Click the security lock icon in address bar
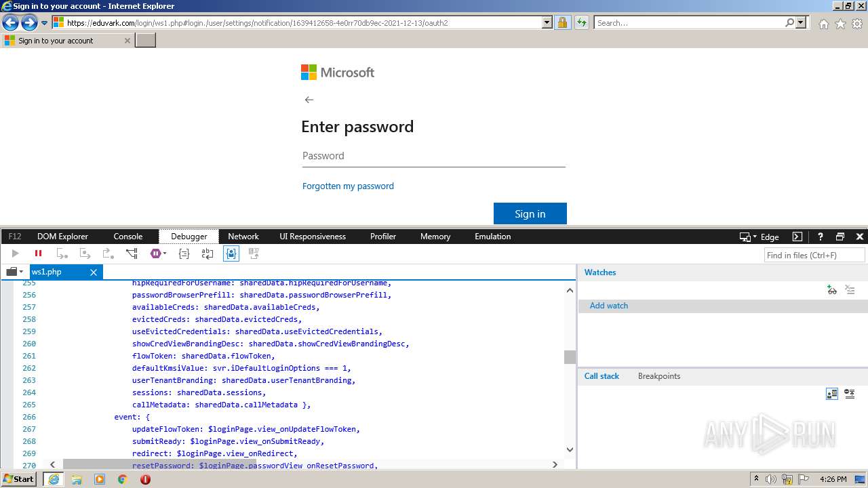This screenshot has width=868, height=488. 562,22
